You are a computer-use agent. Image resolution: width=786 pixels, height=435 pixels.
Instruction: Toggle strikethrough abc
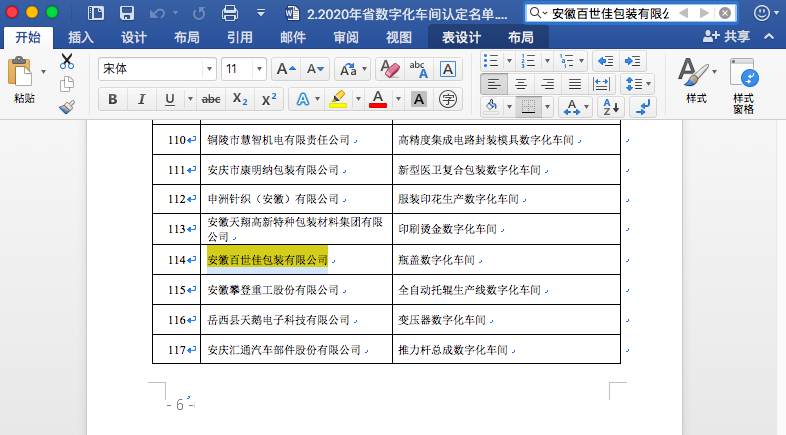pos(211,99)
